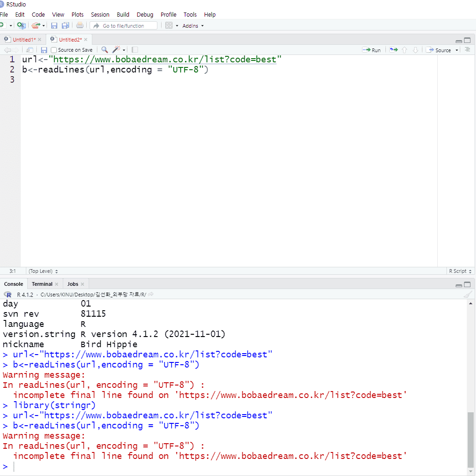The height and width of the screenshot is (476, 476).
Task: Maximize the source editor pane
Action: click(x=467, y=40)
